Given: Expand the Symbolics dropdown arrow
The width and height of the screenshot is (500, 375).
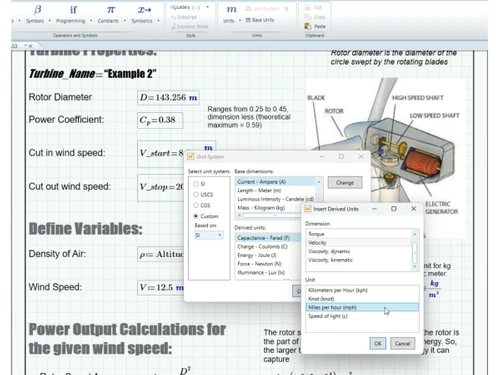Looking at the screenshot, I should (x=158, y=21).
